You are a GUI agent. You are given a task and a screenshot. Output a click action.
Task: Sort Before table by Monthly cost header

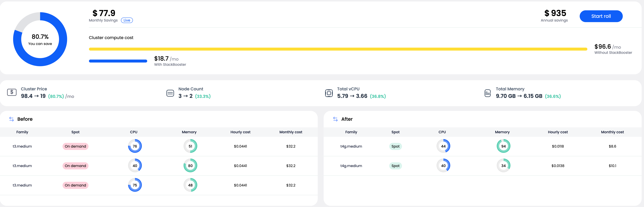290,132
